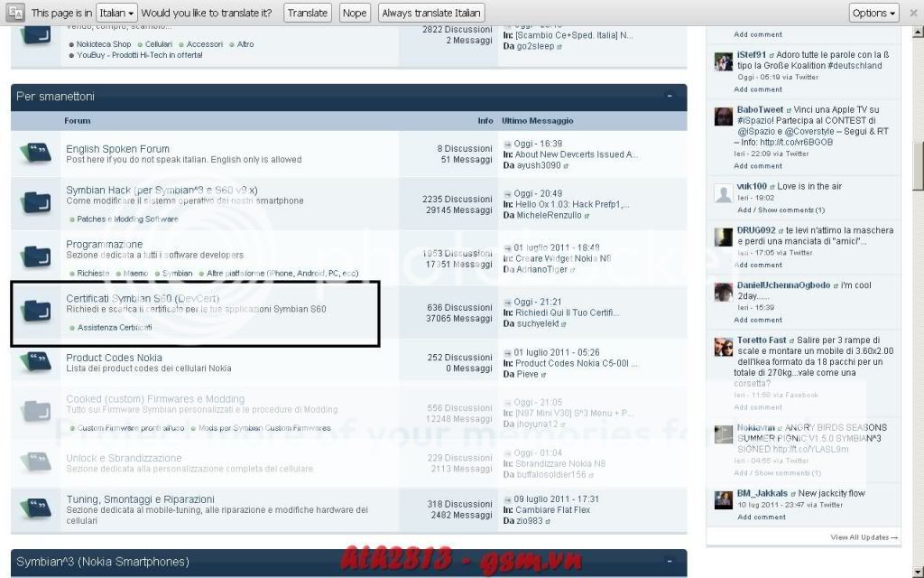924x578 pixels.
Task: Click the translate icon in the translation bar
Action: (x=14, y=13)
